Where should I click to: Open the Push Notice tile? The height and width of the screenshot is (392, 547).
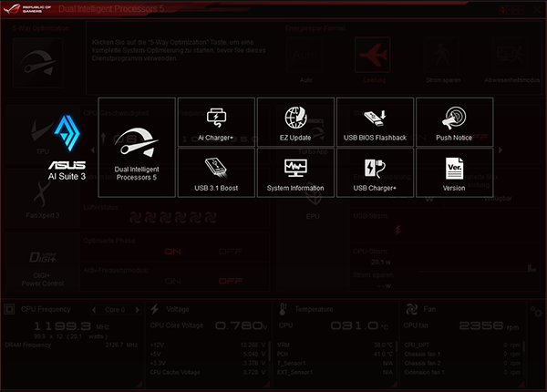pos(455,122)
